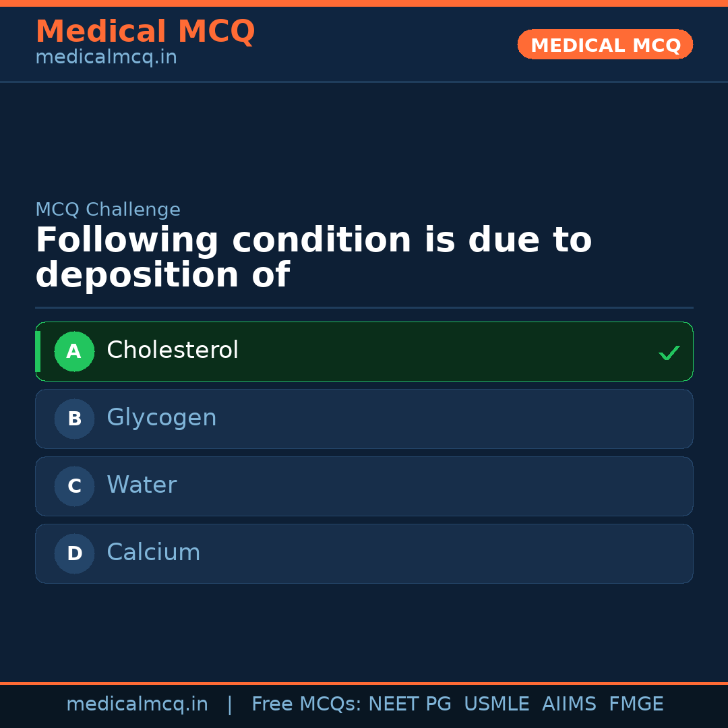Open the USMLE category
Image resolution: width=728 pixels, height=728 pixels.
pos(497,704)
